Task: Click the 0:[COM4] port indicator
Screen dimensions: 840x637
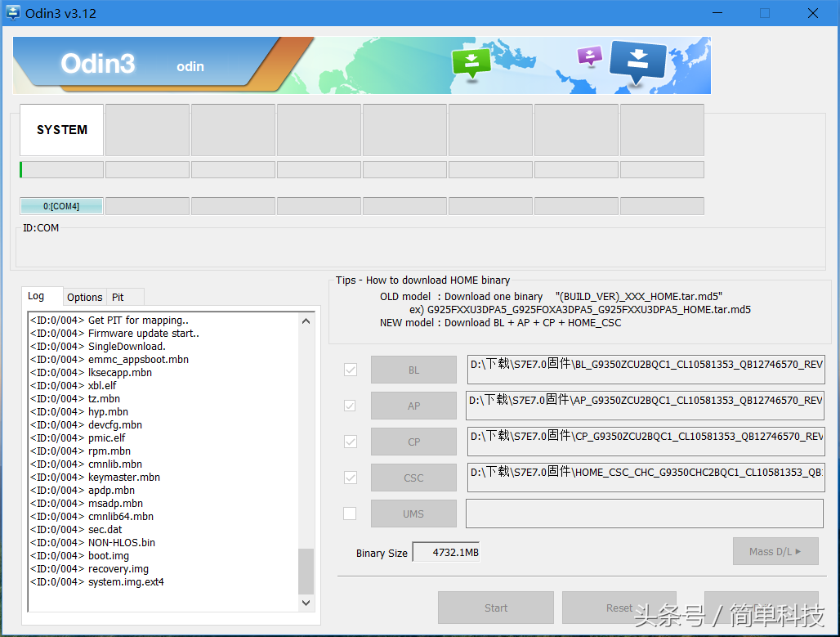Action: [61, 206]
